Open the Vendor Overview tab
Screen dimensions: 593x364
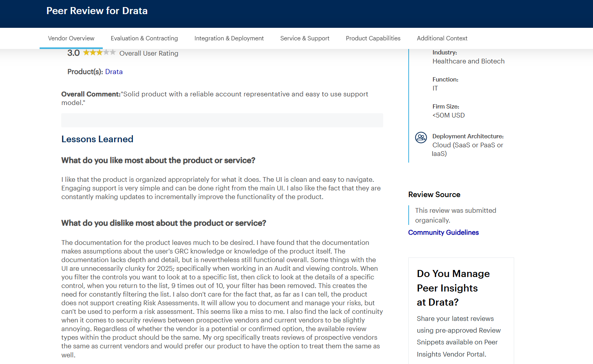(71, 38)
